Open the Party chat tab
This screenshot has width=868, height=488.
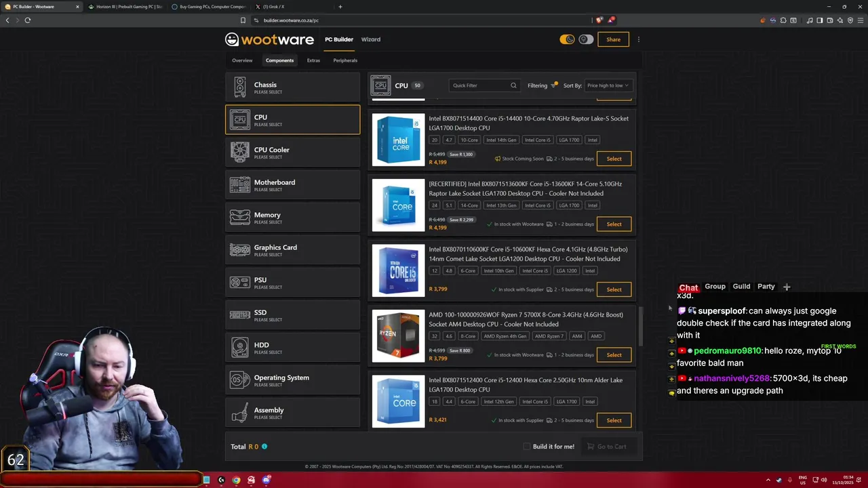click(766, 287)
